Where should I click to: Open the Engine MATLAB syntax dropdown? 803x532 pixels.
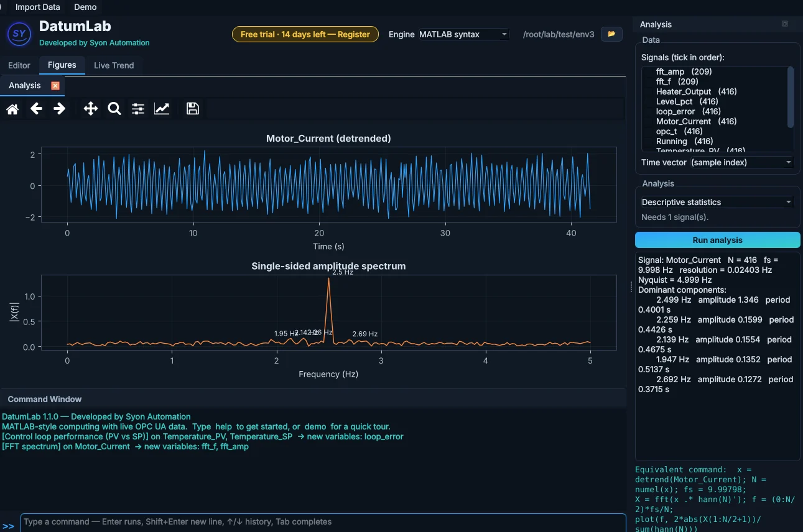(x=463, y=34)
